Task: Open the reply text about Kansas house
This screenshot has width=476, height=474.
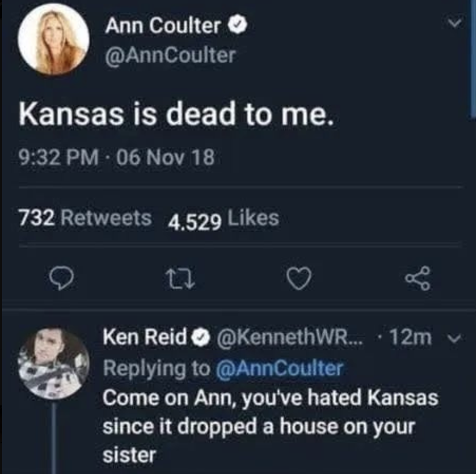Action: [270, 425]
